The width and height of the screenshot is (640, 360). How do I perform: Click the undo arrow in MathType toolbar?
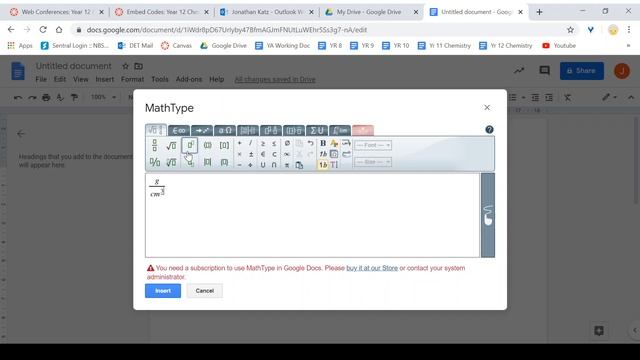click(x=311, y=143)
